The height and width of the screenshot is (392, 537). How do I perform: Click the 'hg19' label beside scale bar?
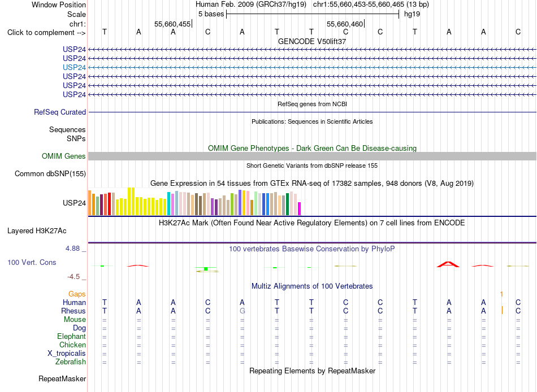412,14
